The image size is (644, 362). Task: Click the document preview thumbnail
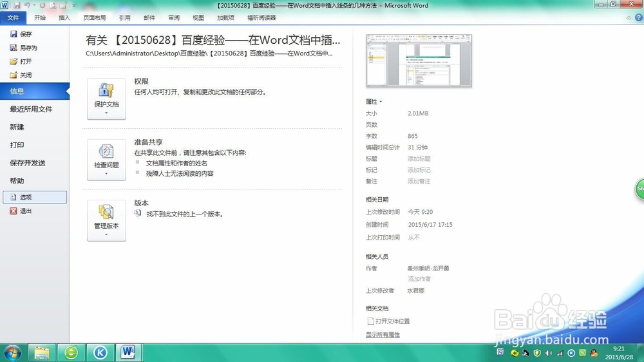(419, 61)
